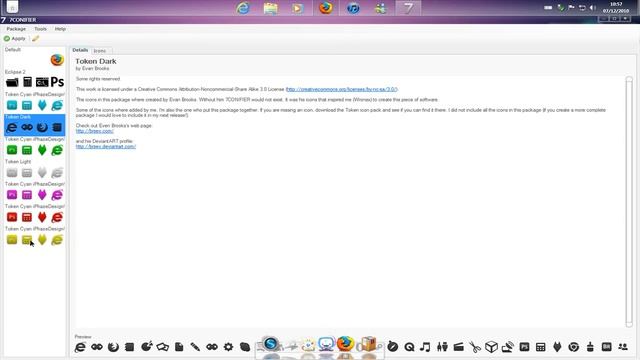Click the green Apply button
This screenshot has height=360, width=640.
point(15,38)
